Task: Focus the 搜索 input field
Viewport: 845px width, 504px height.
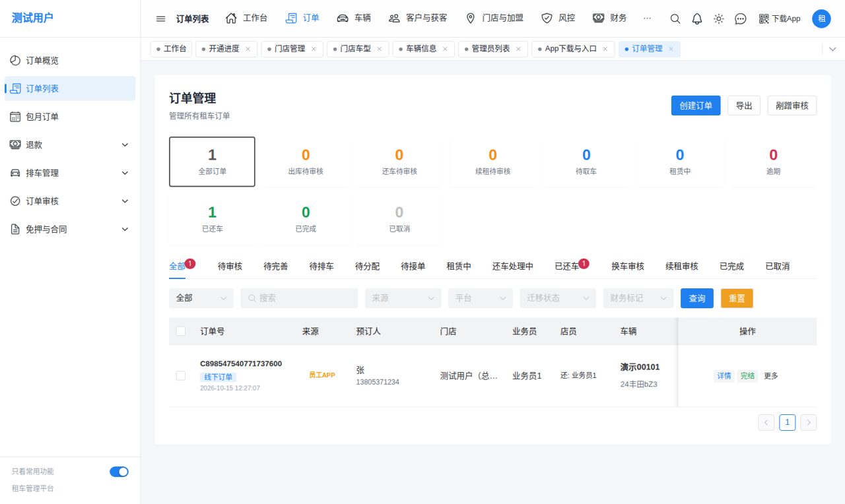Action: 299,298
